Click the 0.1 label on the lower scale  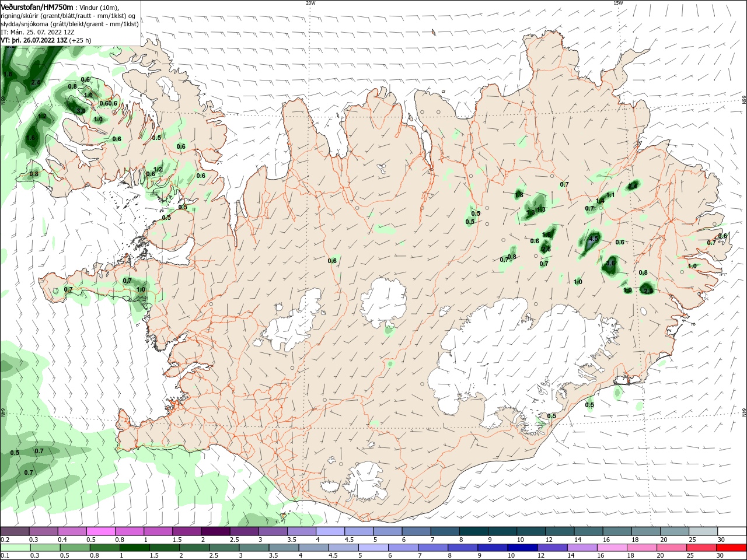(x=5, y=556)
